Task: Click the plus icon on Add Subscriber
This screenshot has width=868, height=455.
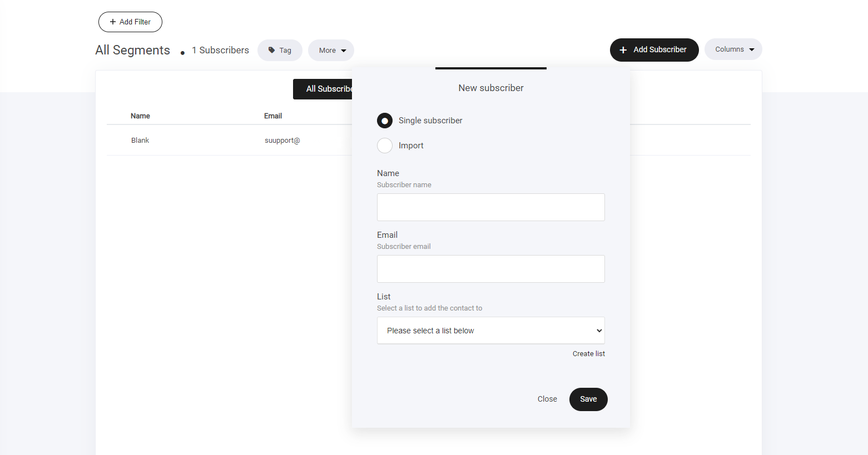Action: click(623, 50)
